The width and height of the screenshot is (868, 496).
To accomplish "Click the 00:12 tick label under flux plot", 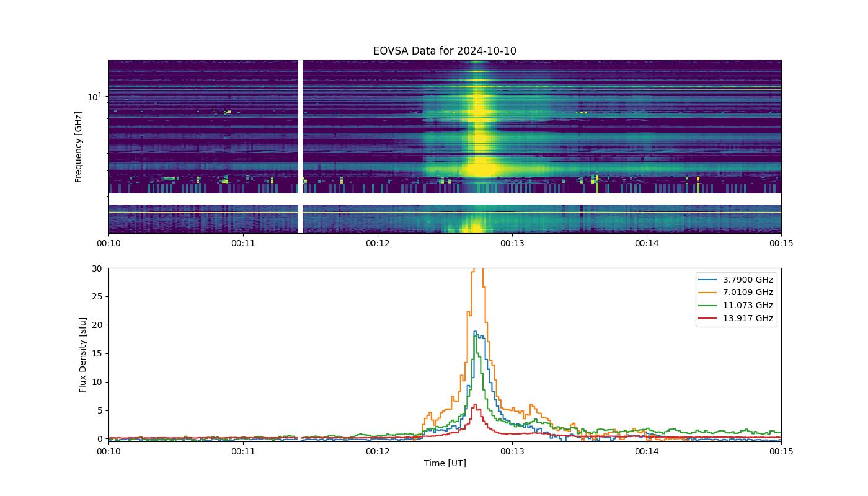I will pyautogui.click(x=378, y=451).
